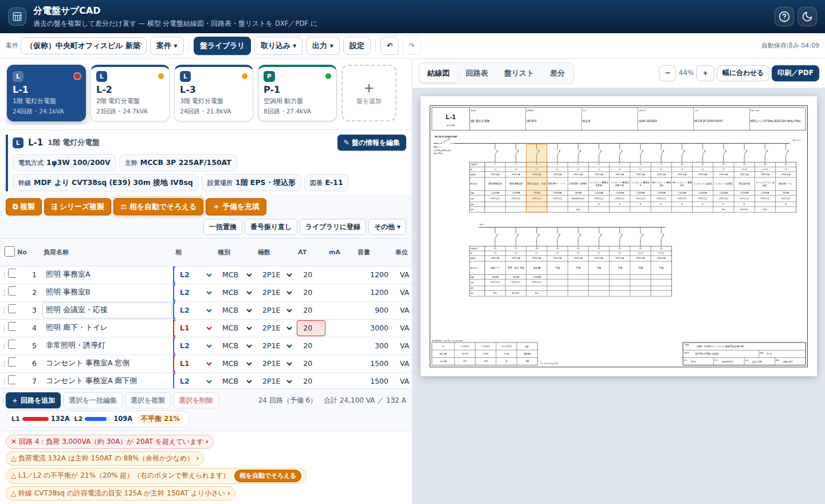825x504 pixels.
Task: Zoom in with the plus button
Action: click(x=705, y=73)
